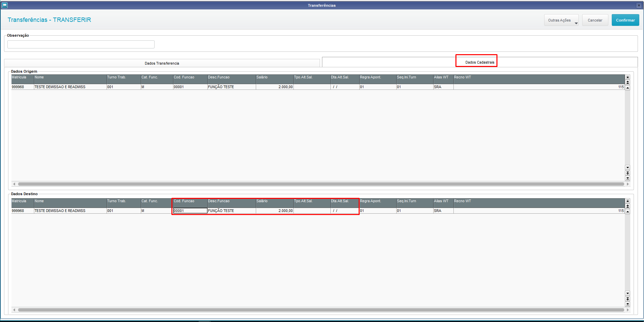The height and width of the screenshot is (322, 644).
Task: Select Tpo.Alt.Sal. empty cell in Dados Destino row
Action: (312, 211)
